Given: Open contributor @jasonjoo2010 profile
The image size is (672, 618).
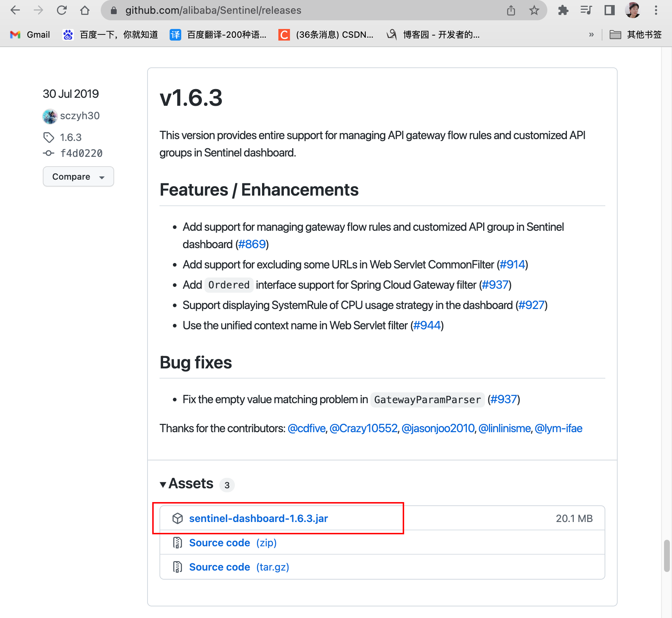Looking at the screenshot, I should pos(438,428).
